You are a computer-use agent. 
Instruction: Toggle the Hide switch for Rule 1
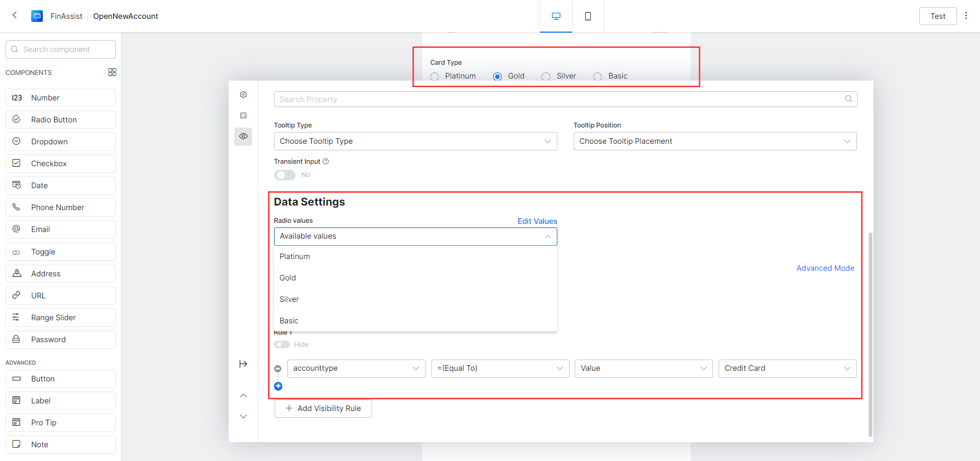coord(282,345)
